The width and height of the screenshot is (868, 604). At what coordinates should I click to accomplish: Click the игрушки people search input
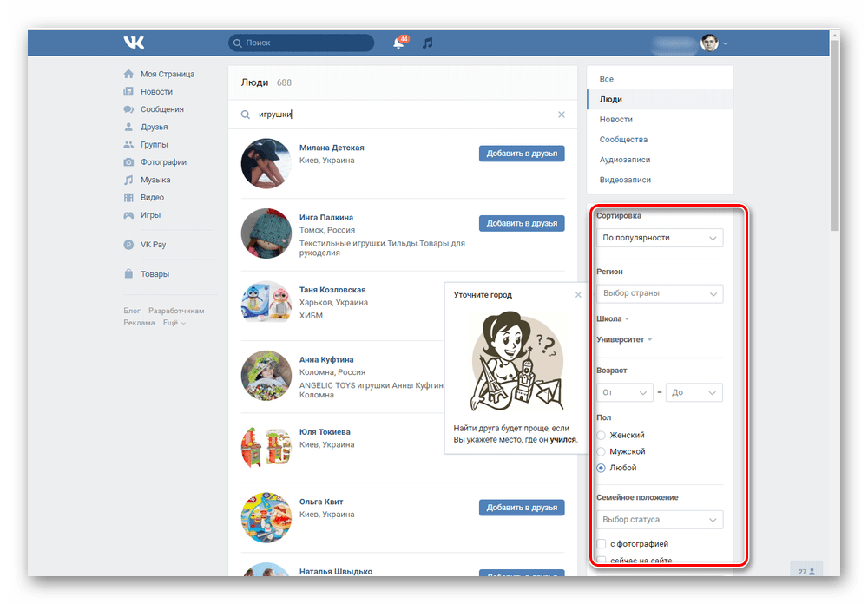404,115
